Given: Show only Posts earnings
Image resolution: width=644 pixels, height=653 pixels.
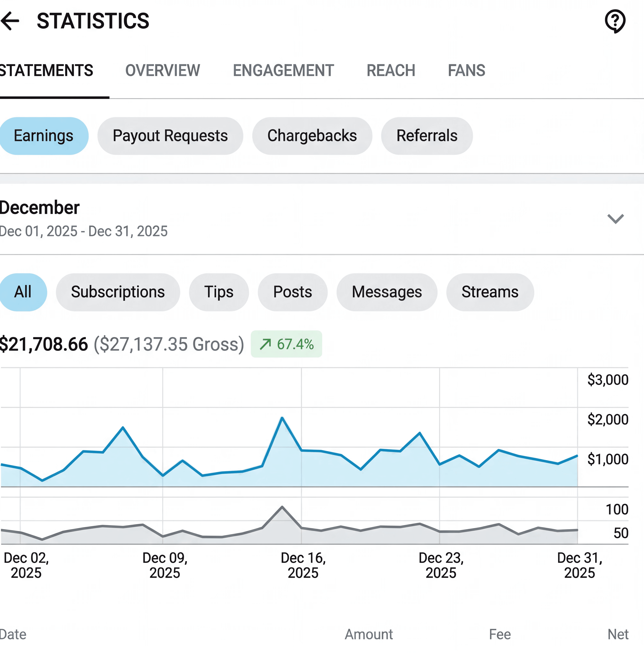Looking at the screenshot, I should [292, 292].
